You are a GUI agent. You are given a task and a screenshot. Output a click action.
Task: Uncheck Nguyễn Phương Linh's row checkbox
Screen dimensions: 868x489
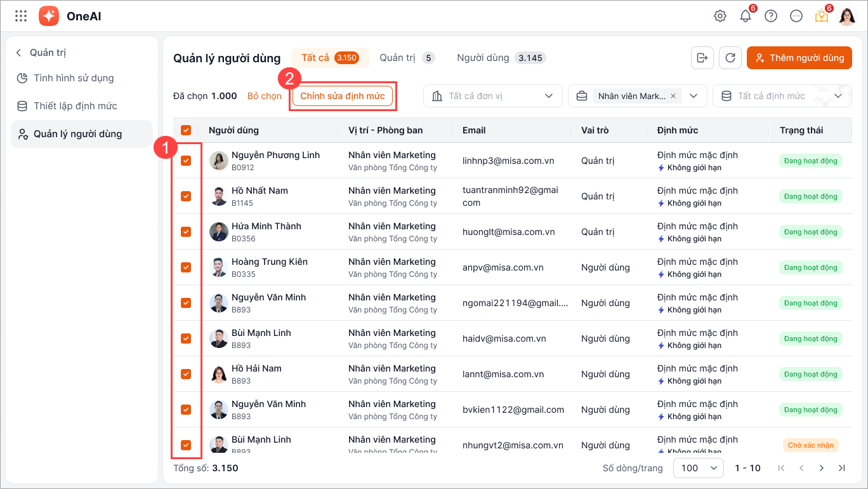point(186,161)
